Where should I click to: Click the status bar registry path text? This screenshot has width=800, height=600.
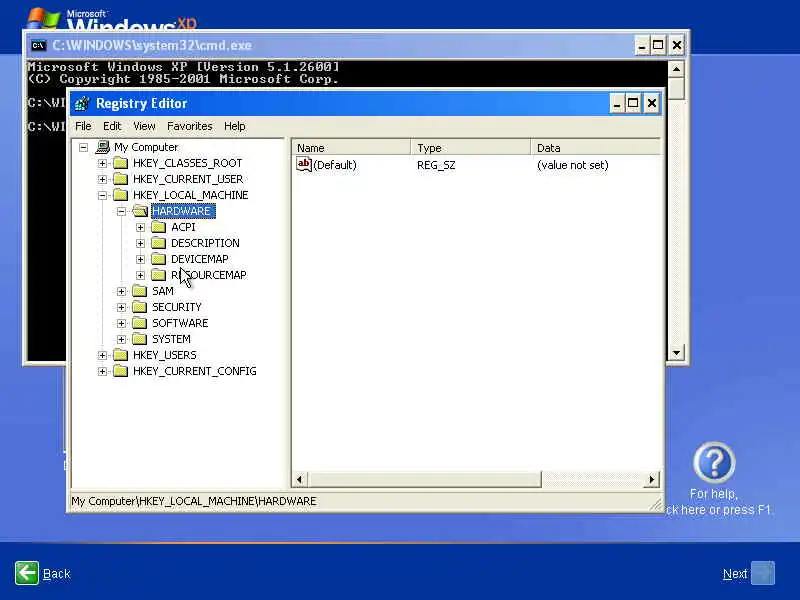(x=193, y=501)
